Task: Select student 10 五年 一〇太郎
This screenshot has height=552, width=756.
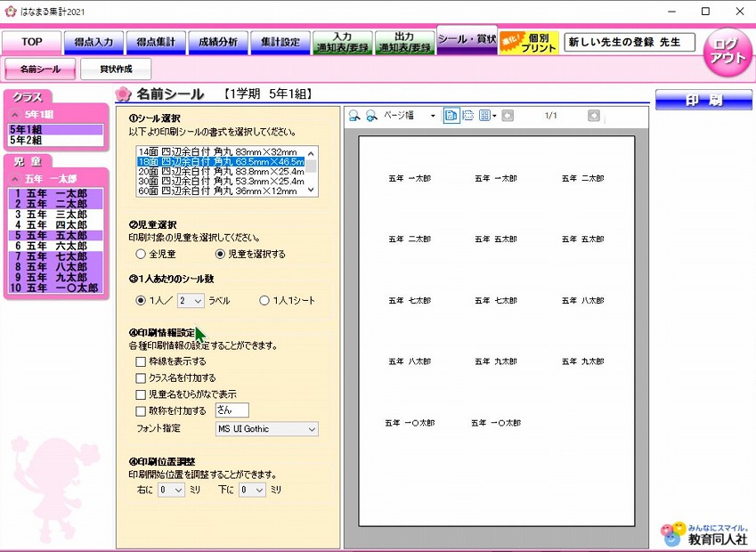Action: coord(56,288)
